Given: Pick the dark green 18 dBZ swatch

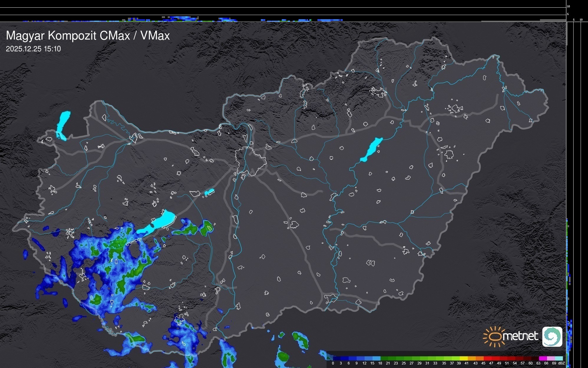Looking at the screenshot, I should click(384, 358).
